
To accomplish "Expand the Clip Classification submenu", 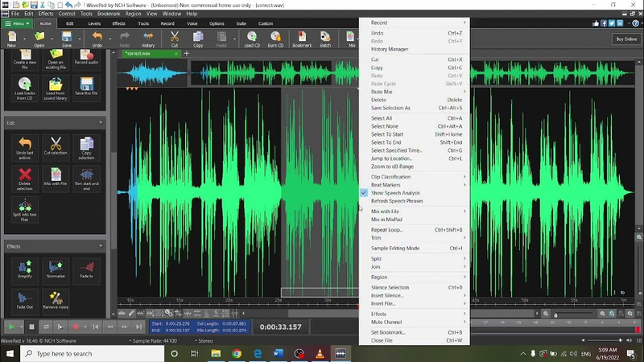I will tap(415, 177).
